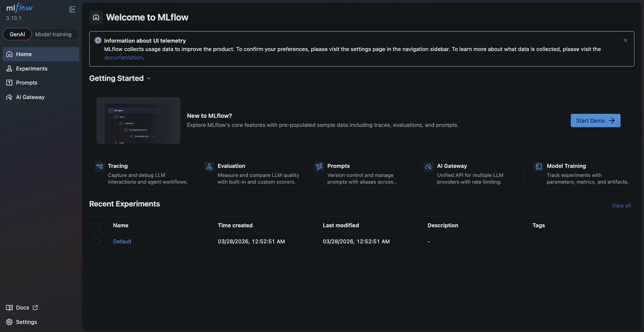Click the Prompts icon in sidebar

click(x=9, y=82)
